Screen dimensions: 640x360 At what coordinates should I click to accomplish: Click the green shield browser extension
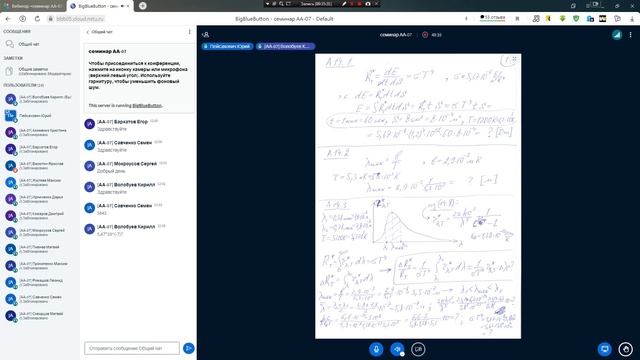[x=576, y=19]
